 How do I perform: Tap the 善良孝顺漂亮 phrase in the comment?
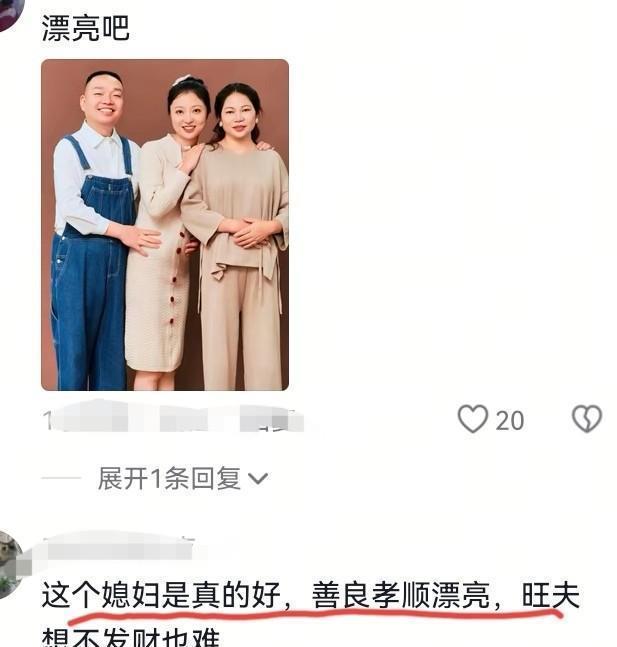400,595
